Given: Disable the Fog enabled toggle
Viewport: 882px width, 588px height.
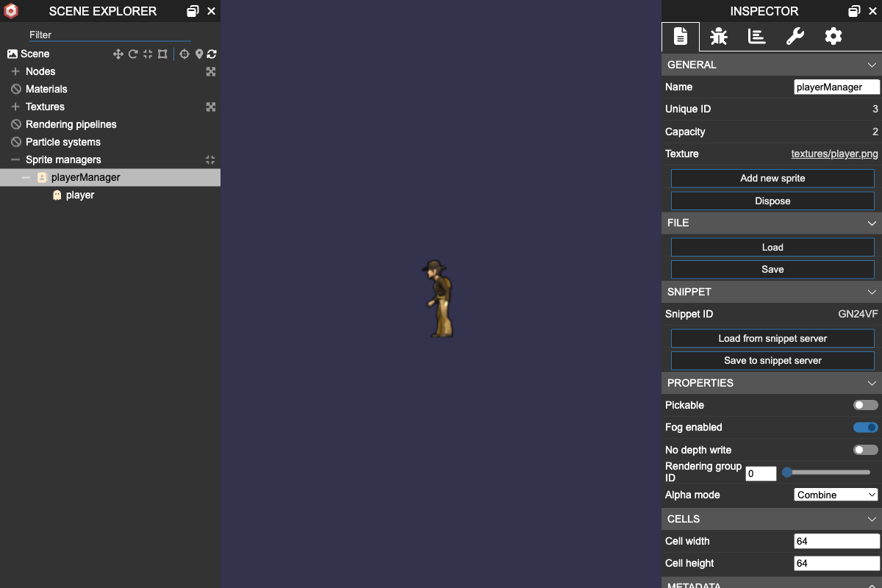Looking at the screenshot, I should [864, 427].
